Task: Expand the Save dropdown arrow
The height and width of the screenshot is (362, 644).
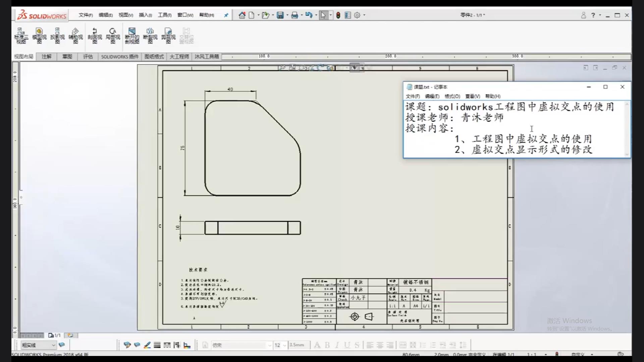Action: click(287, 15)
